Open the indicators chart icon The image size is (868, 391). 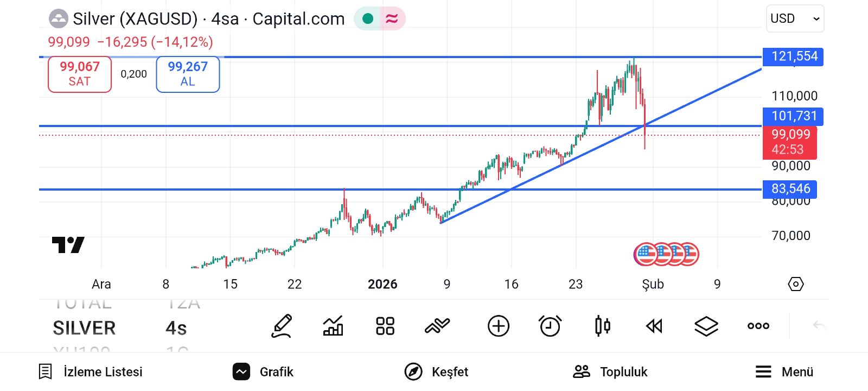[333, 326]
